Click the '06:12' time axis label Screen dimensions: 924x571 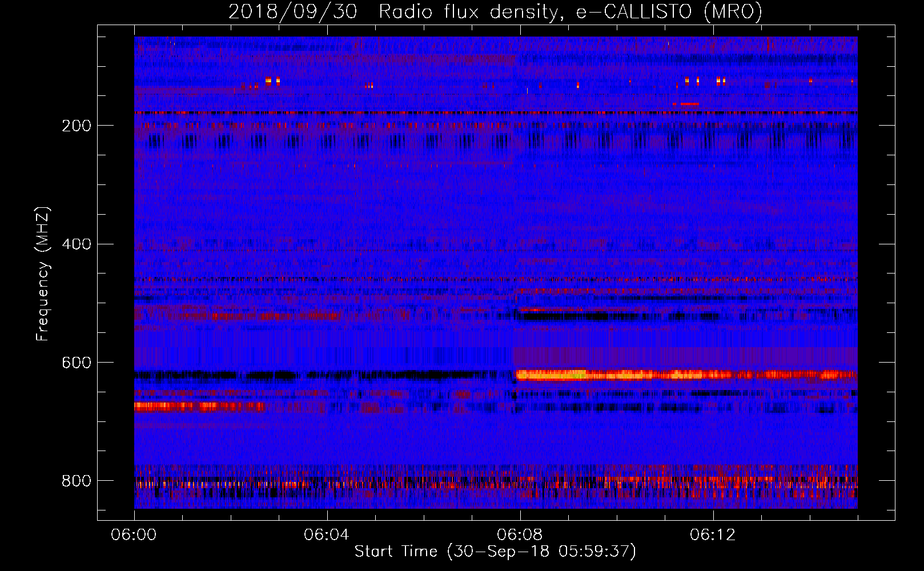click(x=713, y=535)
